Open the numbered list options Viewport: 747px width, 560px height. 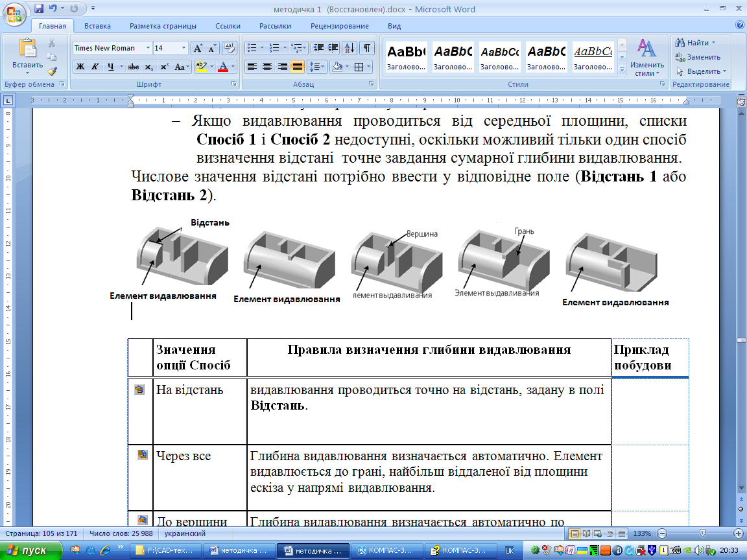pyautogui.click(x=285, y=48)
